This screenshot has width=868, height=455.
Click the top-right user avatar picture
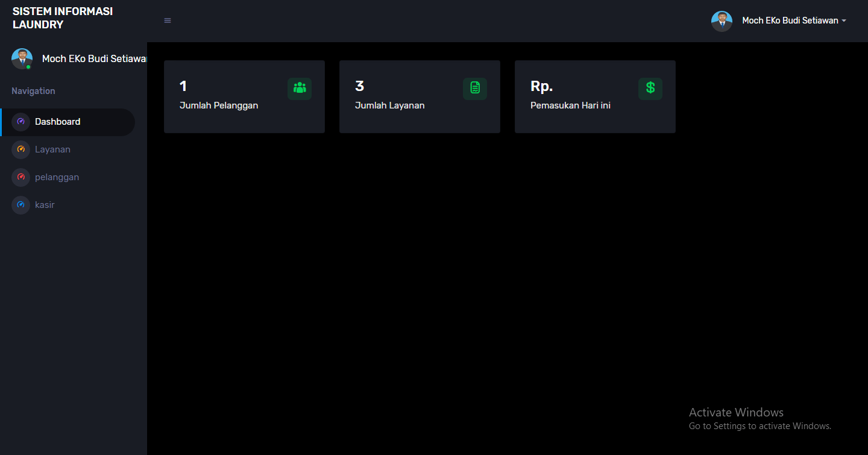point(722,21)
